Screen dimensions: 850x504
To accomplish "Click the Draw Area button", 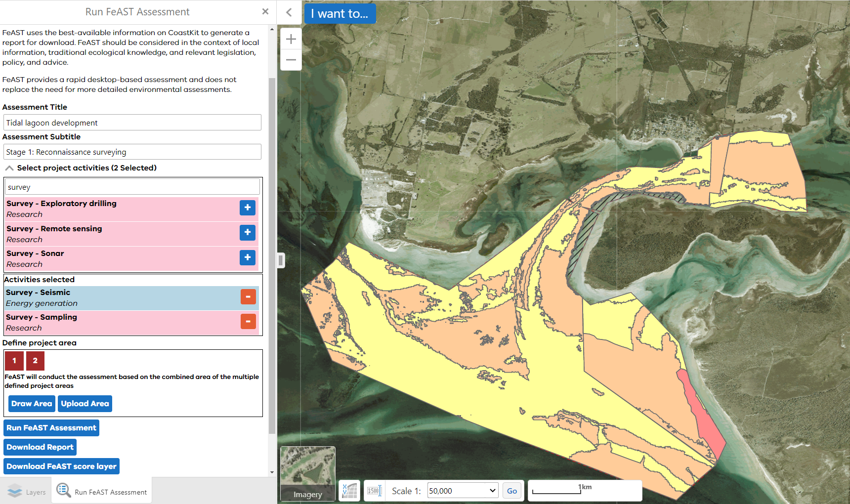I will (x=32, y=404).
